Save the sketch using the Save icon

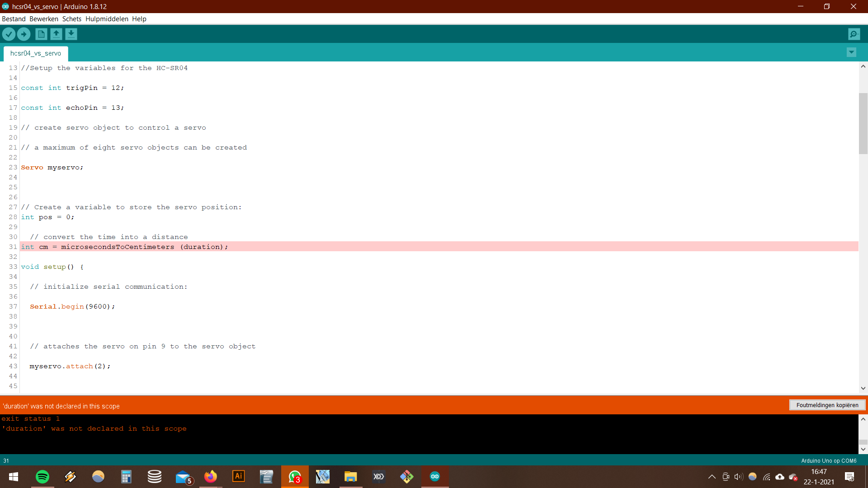point(71,34)
